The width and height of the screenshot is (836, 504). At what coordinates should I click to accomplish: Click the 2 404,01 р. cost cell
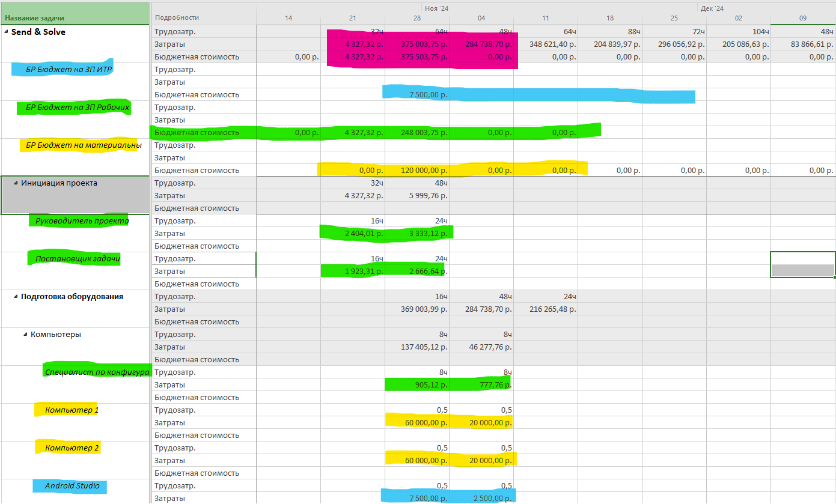coord(353,234)
